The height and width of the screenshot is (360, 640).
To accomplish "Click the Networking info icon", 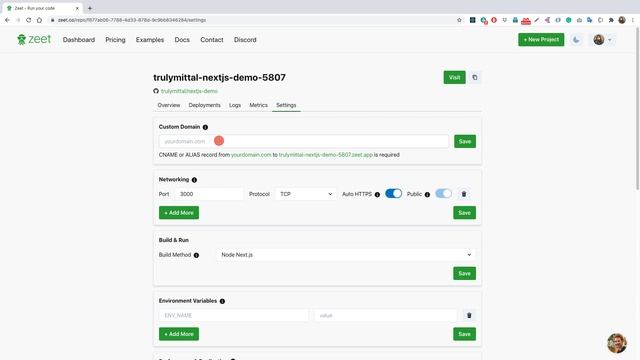I will [x=194, y=180].
